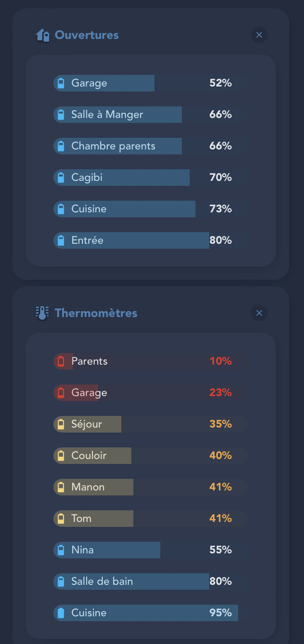This screenshot has width=304, height=644.
Task: Click the red battery icon on thermometer Garage
Action: [61, 393]
